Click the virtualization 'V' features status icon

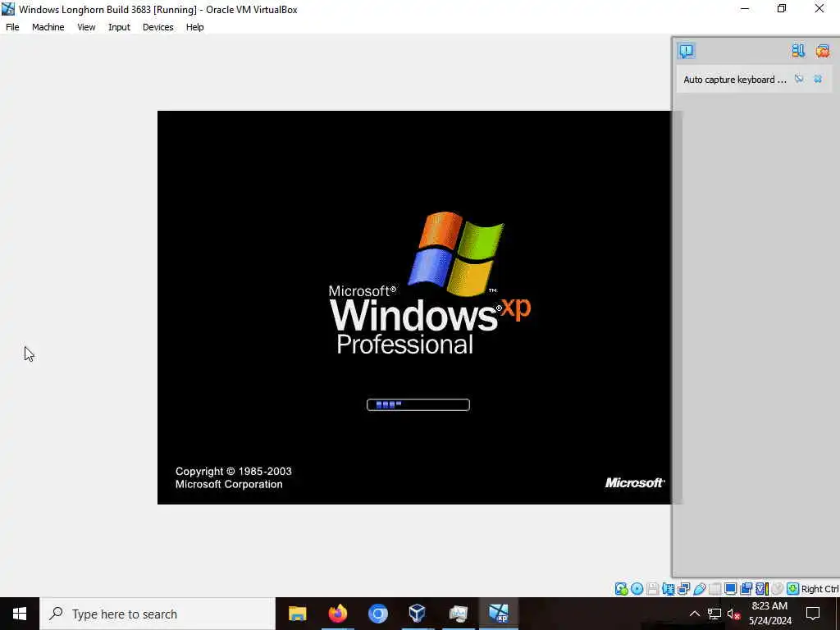click(x=762, y=589)
